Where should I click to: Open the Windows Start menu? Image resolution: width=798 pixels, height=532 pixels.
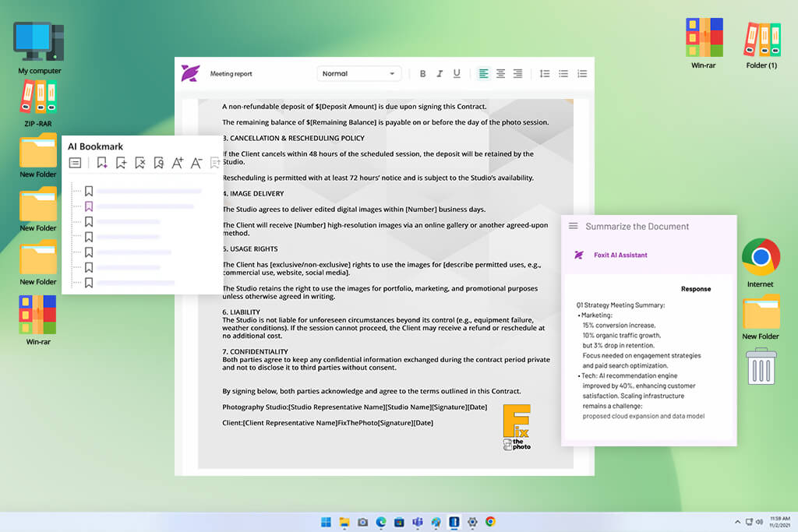coord(326,522)
